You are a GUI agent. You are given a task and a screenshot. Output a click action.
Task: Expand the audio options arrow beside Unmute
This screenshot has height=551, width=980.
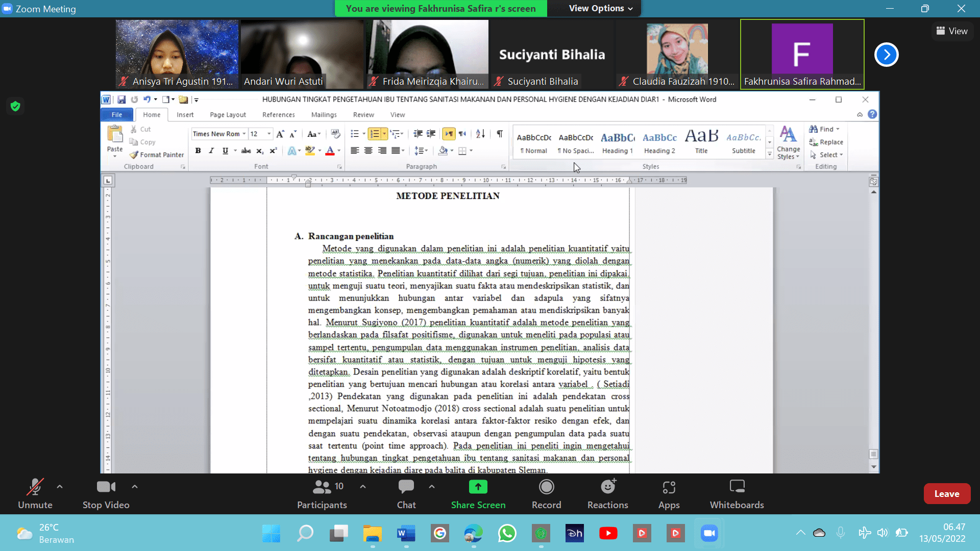(60, 487)
